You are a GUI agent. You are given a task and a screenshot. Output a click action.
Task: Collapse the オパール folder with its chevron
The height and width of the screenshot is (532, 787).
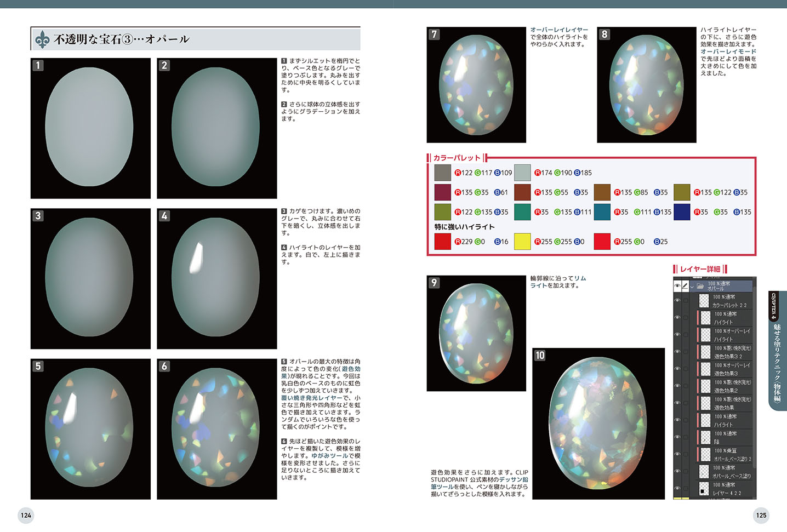pyautogui.click(x=693, y=286)
